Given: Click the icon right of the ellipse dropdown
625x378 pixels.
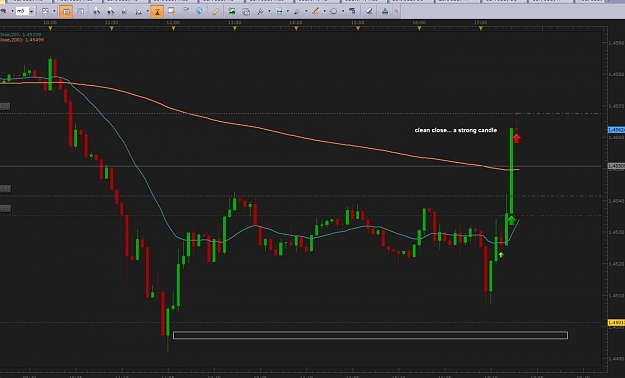Looking at the screenshot, I should (352, 11).
